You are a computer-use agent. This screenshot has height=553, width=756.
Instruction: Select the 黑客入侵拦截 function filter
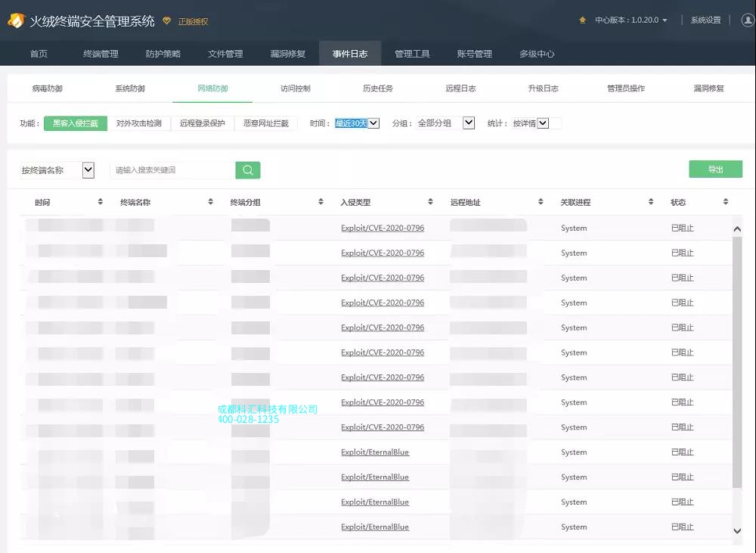click(75, 123)
